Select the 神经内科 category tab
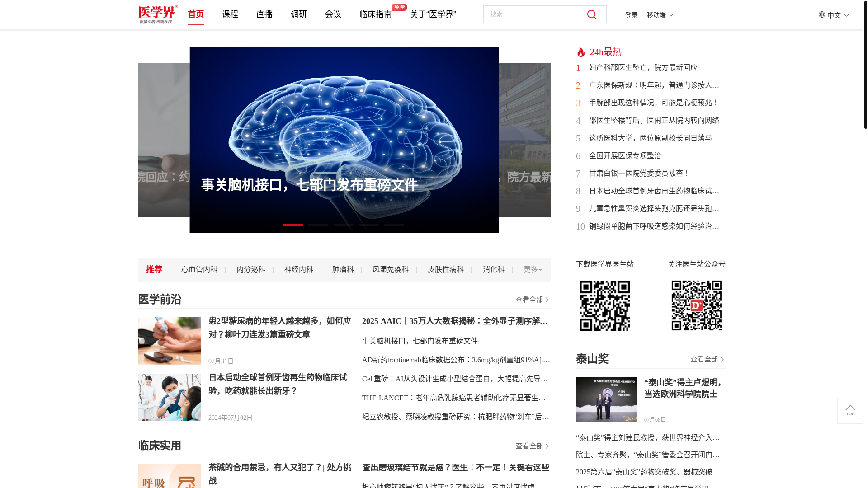The image size is (868, 488). [x=299, y=270]
